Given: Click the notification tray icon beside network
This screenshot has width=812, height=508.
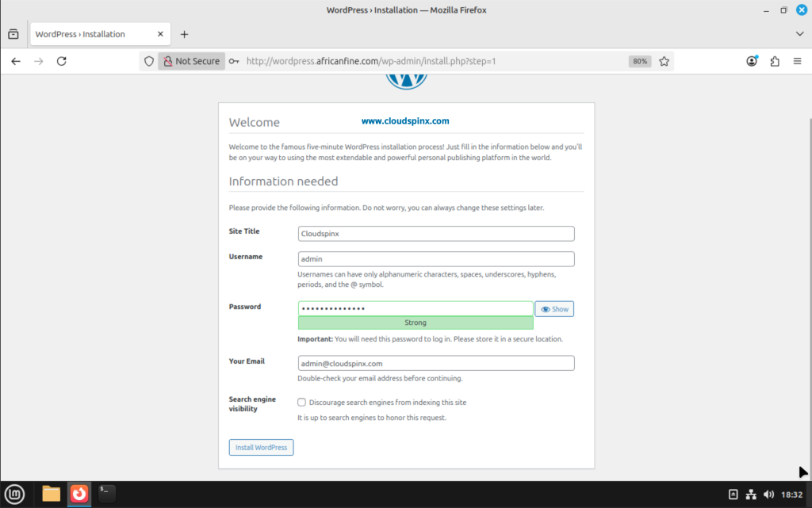Looking at the screenshot, I should pyautogui.click(x=733, y=495).
